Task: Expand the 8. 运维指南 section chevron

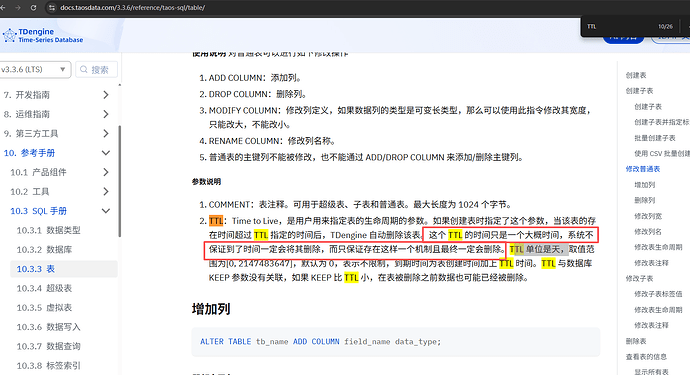Action: tap(106, 114)
